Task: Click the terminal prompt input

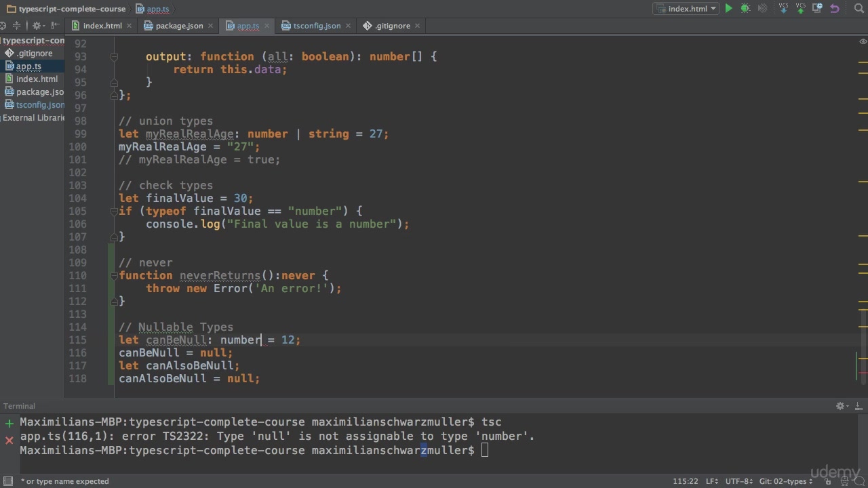Action: [x=484, y=451]
